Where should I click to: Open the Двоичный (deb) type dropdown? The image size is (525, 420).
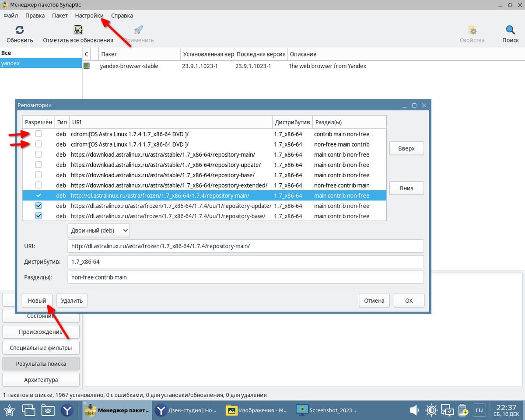99,230
